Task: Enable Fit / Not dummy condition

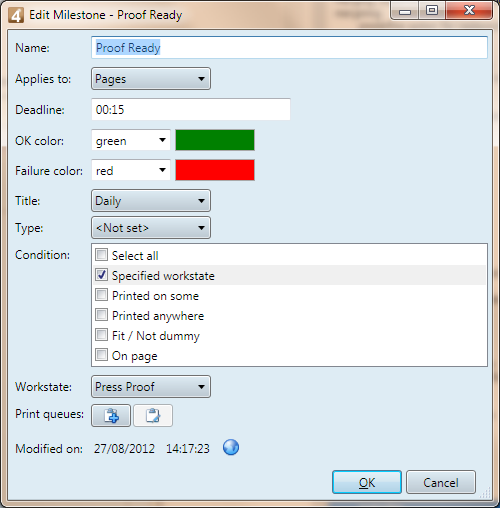Action: 101,335
